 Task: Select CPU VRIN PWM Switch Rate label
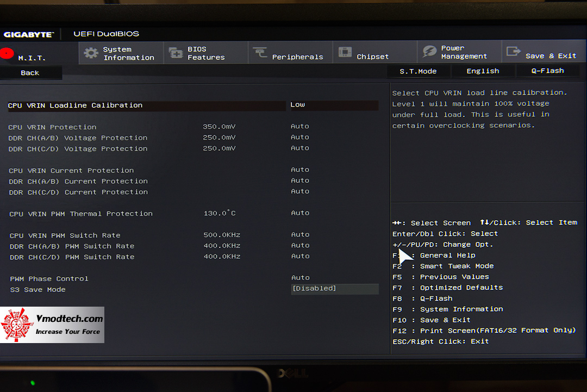point(65,235)
